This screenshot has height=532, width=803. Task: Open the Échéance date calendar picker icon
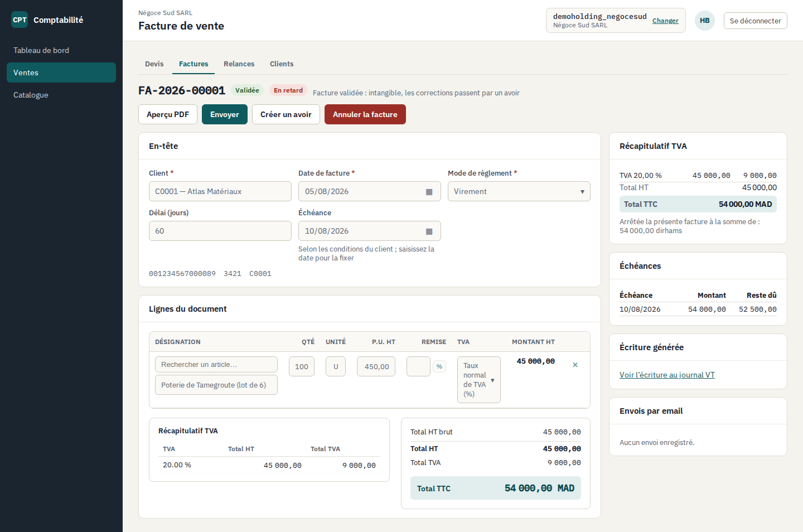click(429, 231)
